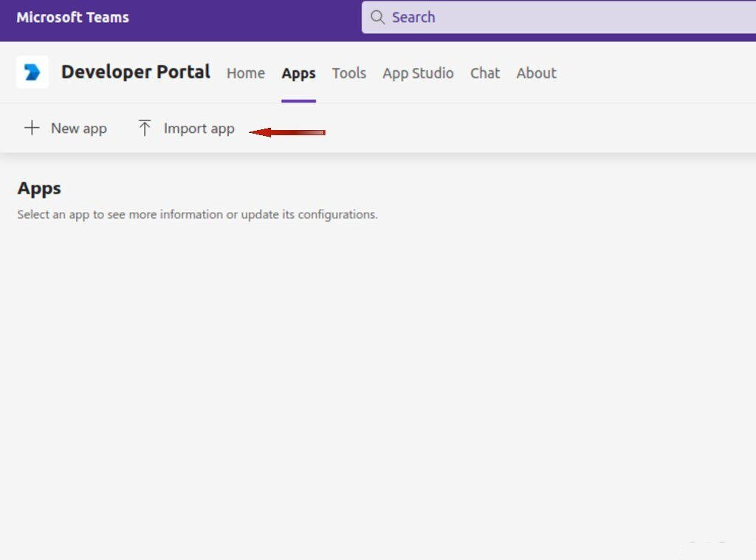Open the Home tab
The image size is (756, 560).
tap(245, 73)
